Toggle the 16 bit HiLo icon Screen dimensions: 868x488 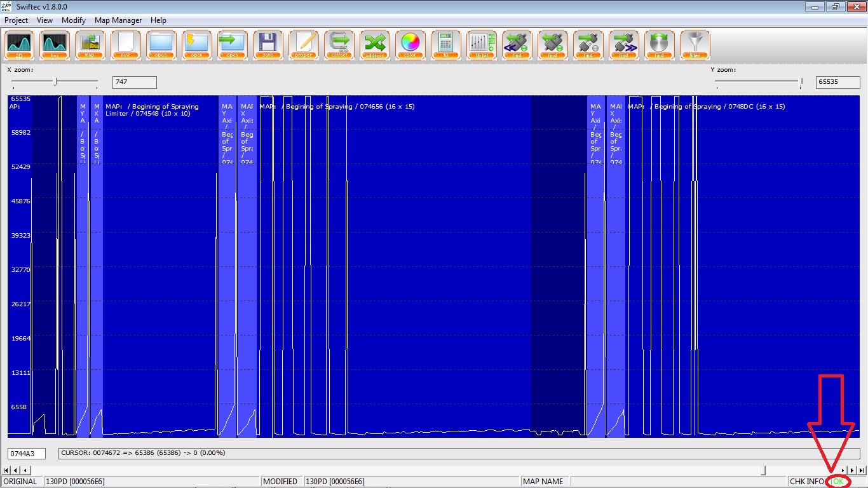click(482, 44)
